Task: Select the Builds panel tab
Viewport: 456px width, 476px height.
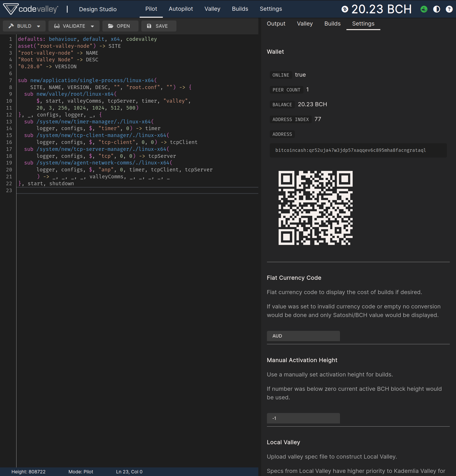Action: coord(332,24)
